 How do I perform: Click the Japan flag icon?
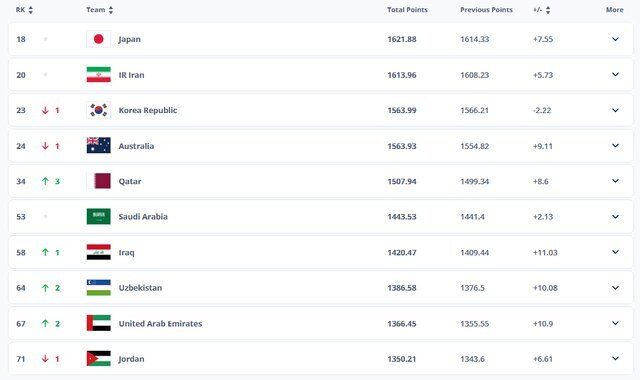[x=98, y=39]
